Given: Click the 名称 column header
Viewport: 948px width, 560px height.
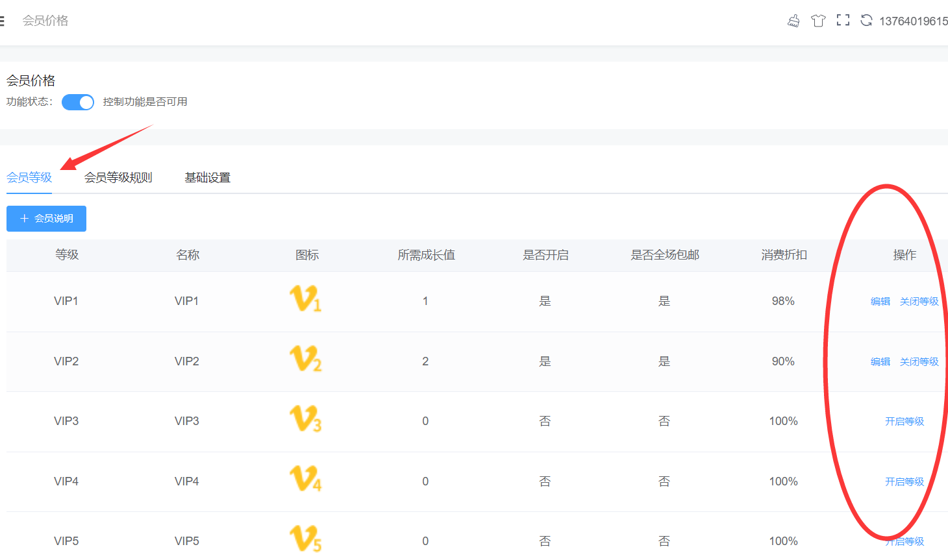Looking at the screenshot, I should click(188, 255).
